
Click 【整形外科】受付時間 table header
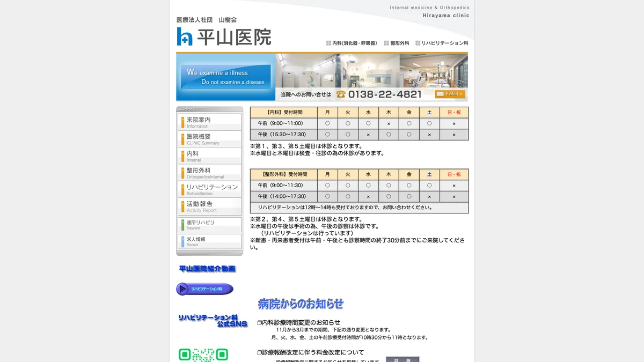click(x=284, y=174)
